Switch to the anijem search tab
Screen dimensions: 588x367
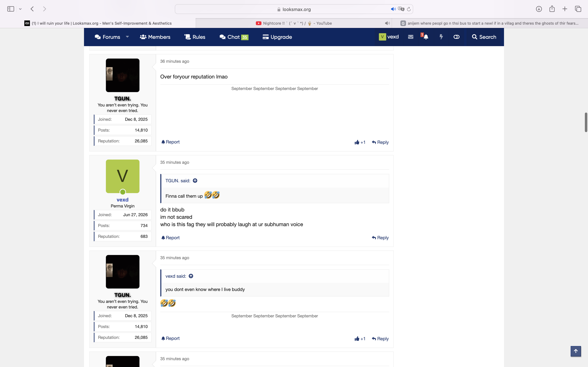490,23
